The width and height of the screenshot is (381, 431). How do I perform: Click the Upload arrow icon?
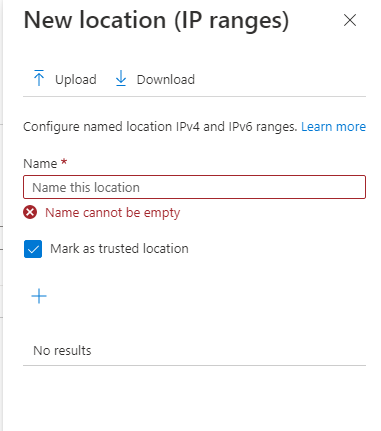pos(39,78)
